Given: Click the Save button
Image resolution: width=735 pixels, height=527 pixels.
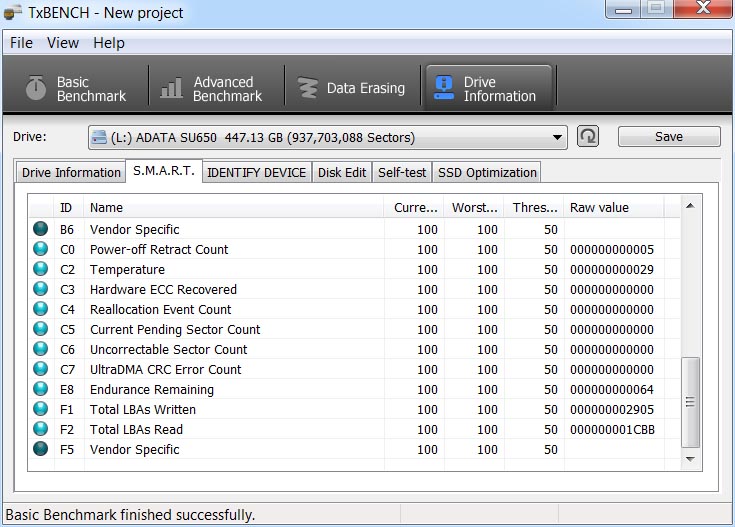Looking at the screenshot, I should pyautogui.click(x=669, y=136).
